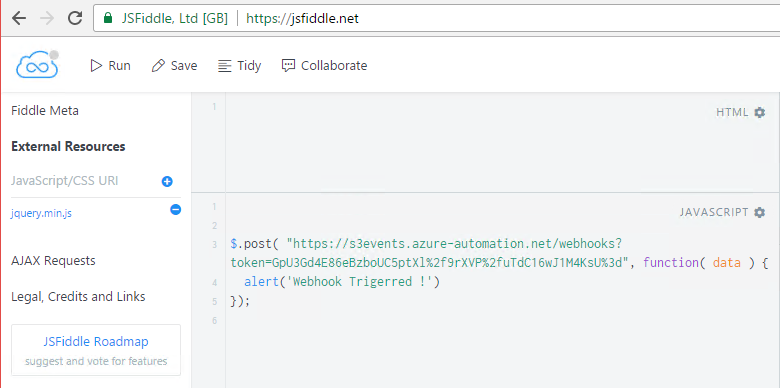This screenshot has width=780, height=388.
Task: Click the JSFiddle cloud logo
Action: pos(37,65)
